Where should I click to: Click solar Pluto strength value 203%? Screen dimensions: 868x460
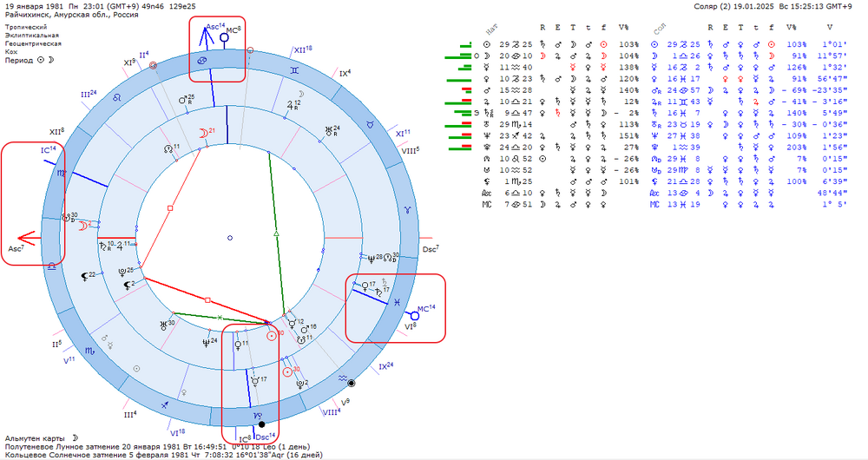coord(797,148)
